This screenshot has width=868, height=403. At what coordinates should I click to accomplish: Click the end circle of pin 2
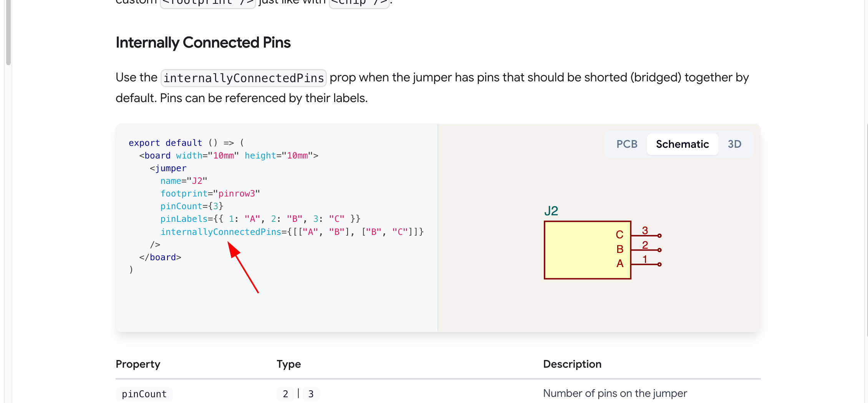click(x=659, y=250)
